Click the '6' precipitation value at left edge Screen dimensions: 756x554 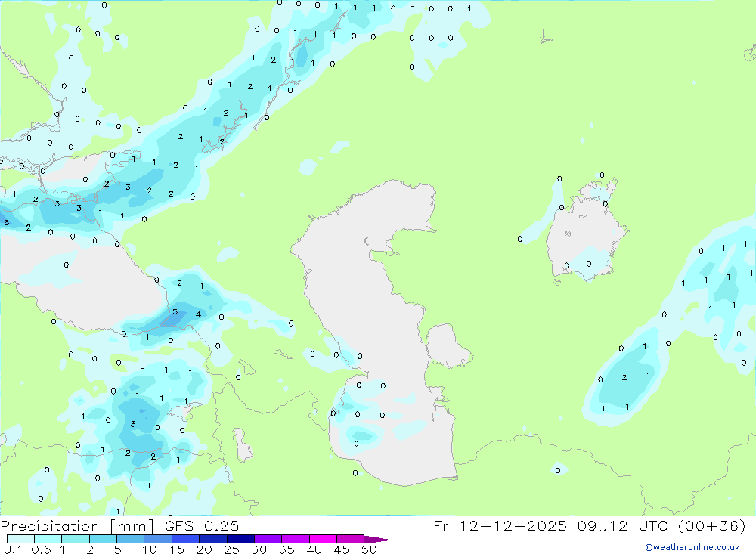coord(6,222)
